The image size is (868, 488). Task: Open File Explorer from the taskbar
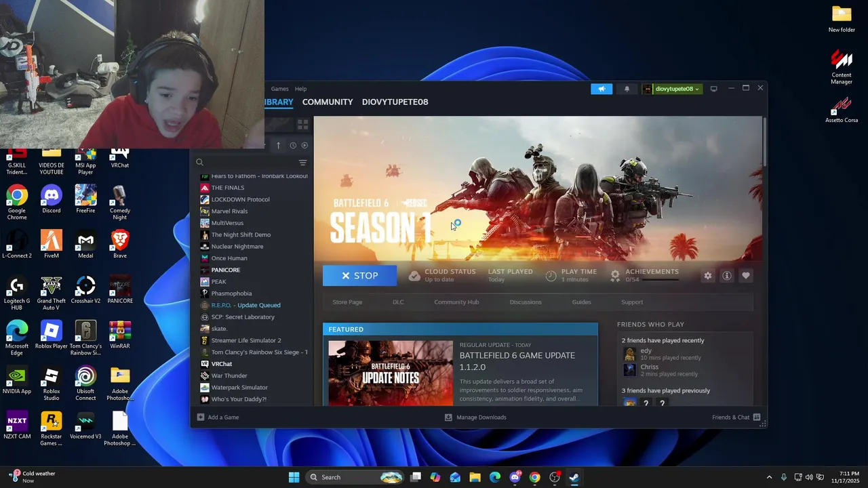(x=475, y=477)
